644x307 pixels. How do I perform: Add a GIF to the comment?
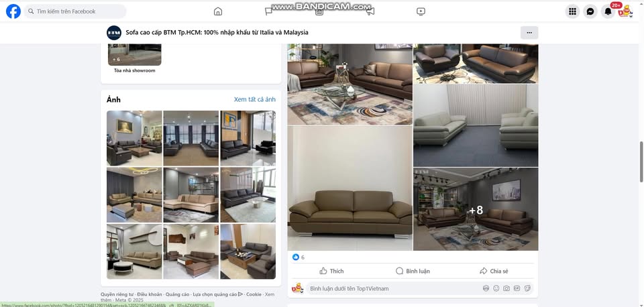click(517, 288)
